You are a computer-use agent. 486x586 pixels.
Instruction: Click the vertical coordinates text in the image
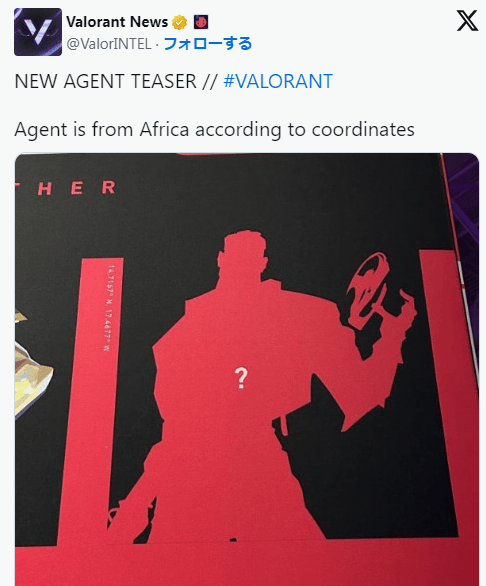pos(109,308)
